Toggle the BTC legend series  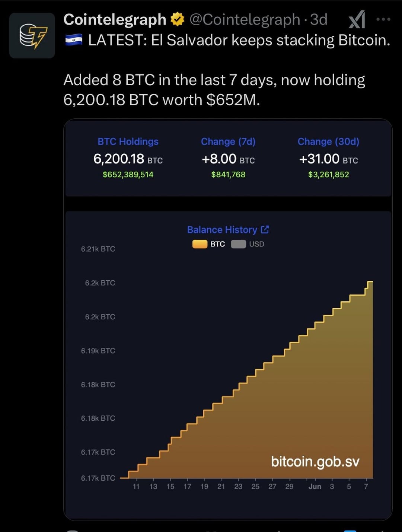pos(209,244)
